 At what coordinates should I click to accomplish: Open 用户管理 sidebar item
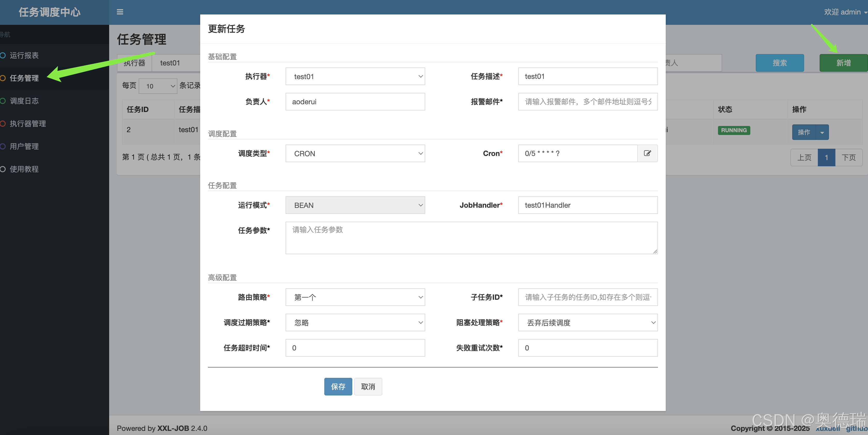coord(24,146)
